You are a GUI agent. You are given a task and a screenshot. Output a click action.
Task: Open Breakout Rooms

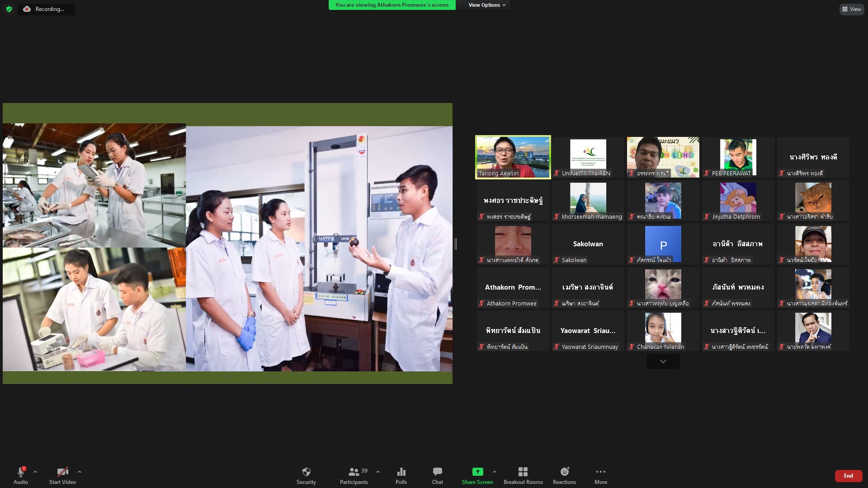point(523,475)
